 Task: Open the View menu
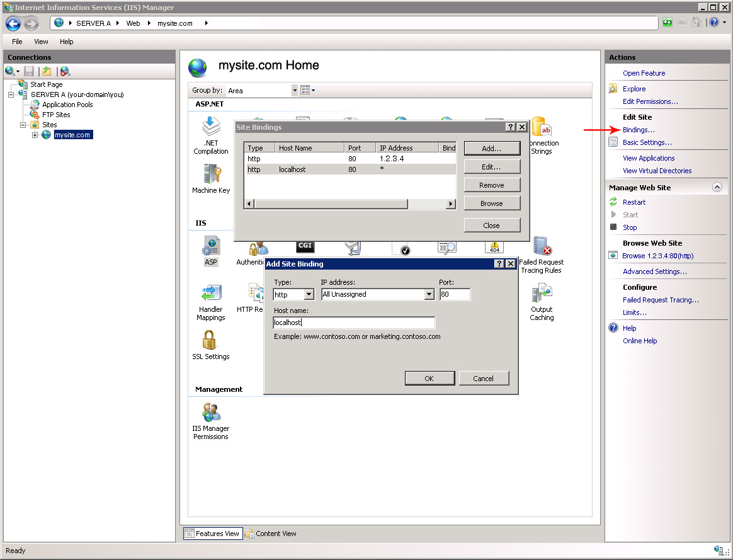pyautogui.click(x=41, y=42)
